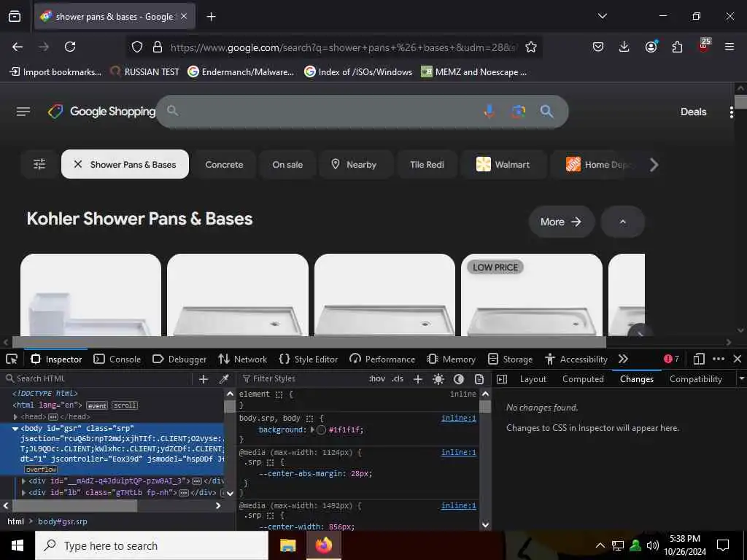This screenshot has width=747, height=560.
Task: Click the eyedropper color picker tool
Action: tap(223, 379)
